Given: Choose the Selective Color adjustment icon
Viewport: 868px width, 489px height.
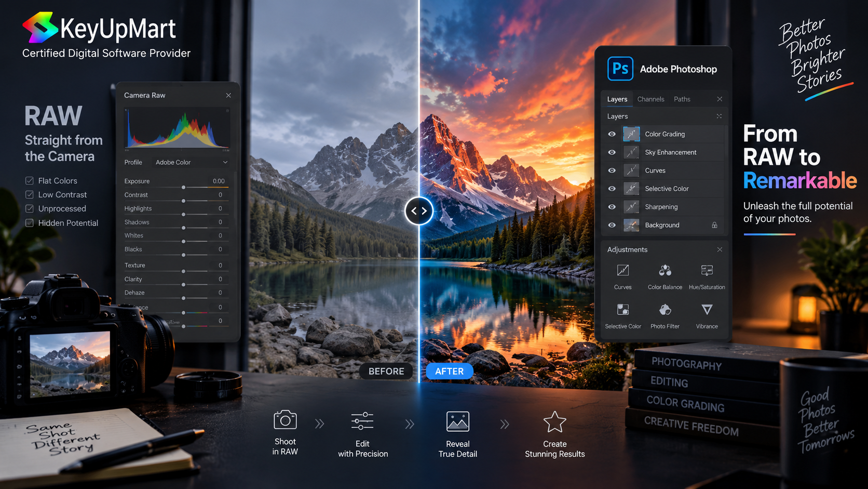Looking at the screenshot, I should [x=622, y=310].
